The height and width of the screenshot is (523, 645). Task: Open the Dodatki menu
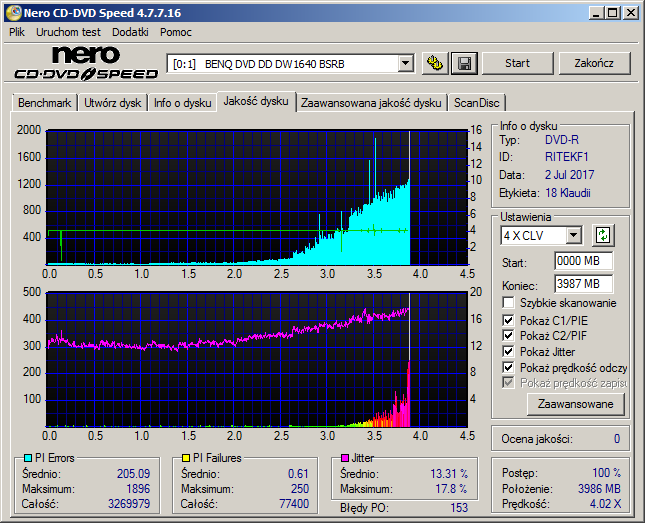coord(130,32)
